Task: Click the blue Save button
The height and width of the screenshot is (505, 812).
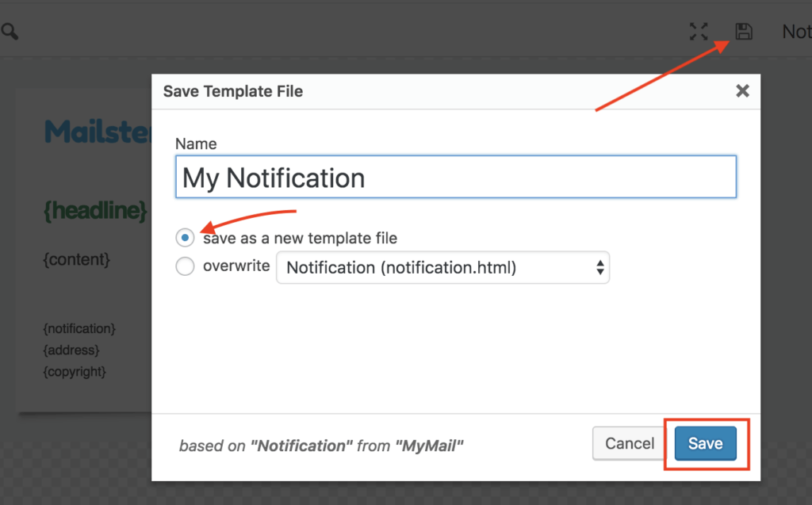Action: pyautogui.click(x=705, y=443)
